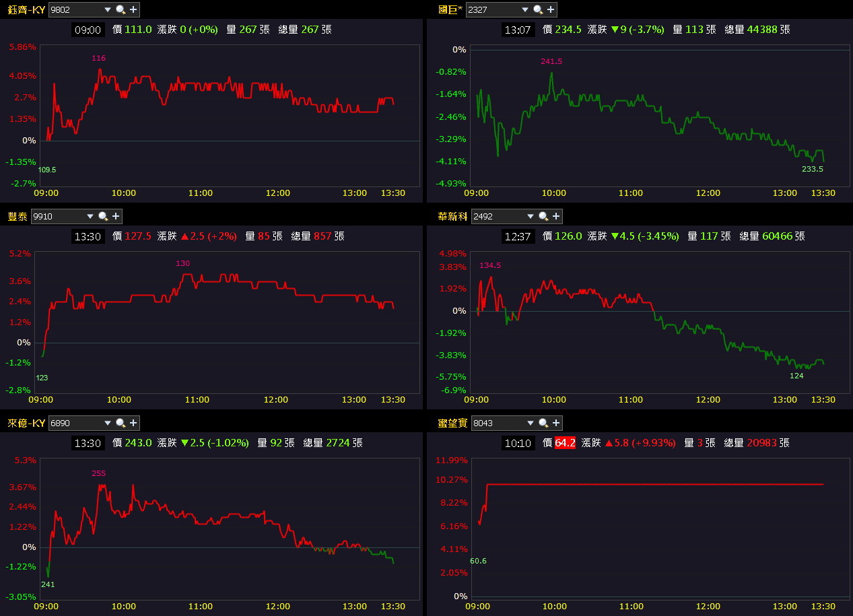The image size is (853, 616).
Task: Click the total volume 20983
Action: [762, 443]
